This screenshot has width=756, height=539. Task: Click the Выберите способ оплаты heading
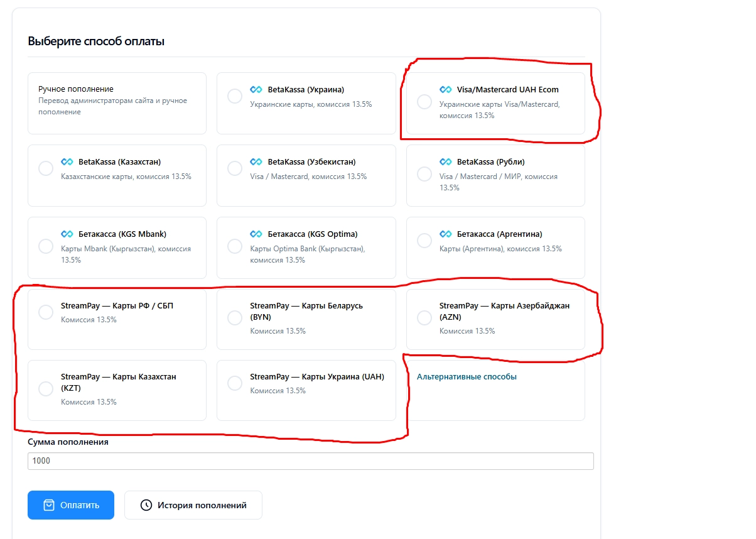96,42
